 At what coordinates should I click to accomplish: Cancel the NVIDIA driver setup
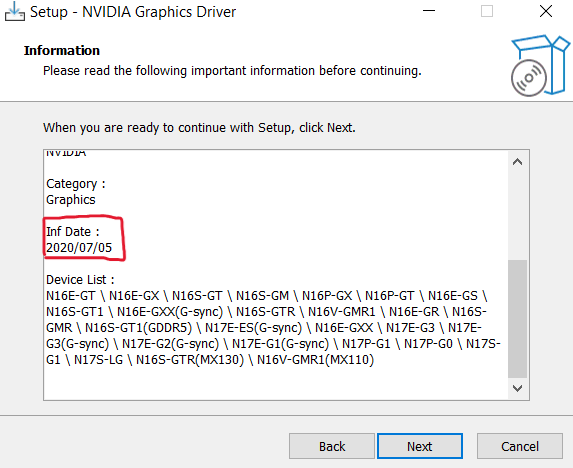(520, 446)
